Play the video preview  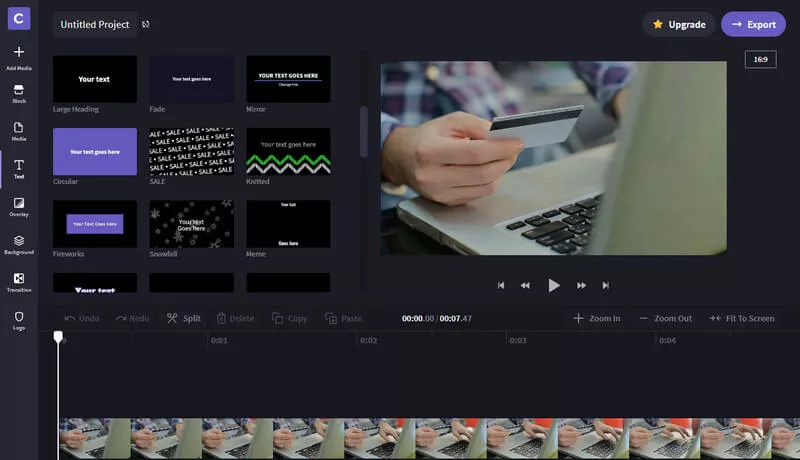tap(554, 286)
